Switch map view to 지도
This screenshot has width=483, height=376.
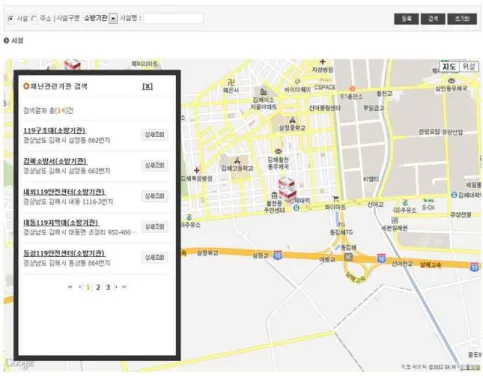click(449, 67)
